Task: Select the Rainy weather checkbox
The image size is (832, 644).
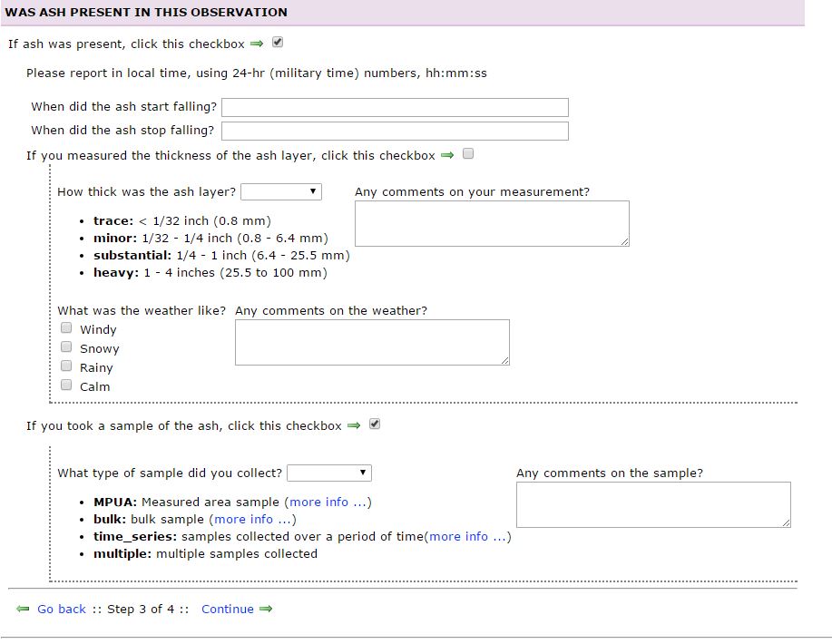Action: 66,366
